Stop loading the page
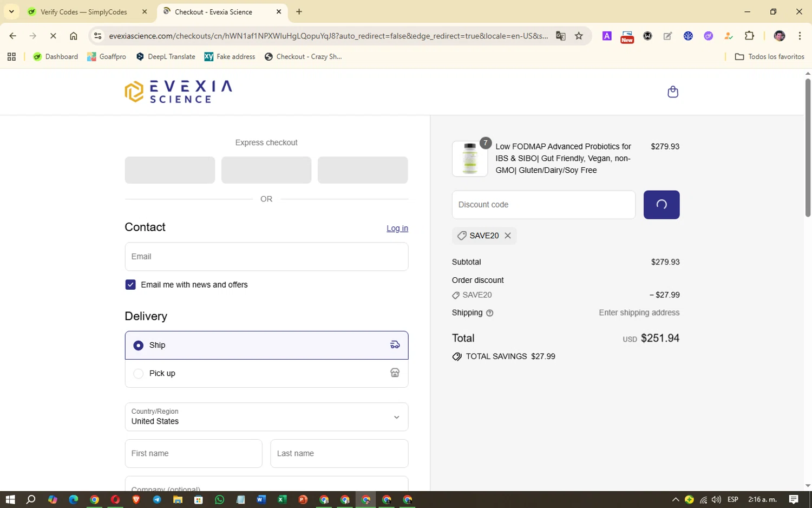The width and height of the screenshot is (812, 508). [53, 36]
